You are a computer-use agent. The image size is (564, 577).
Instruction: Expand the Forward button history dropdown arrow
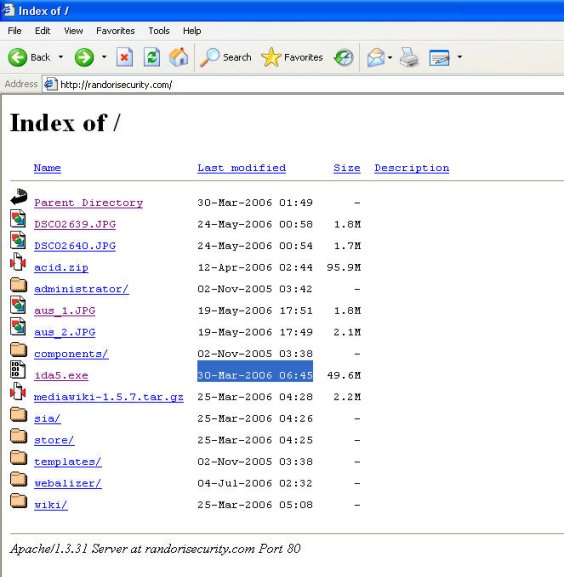point(104,57)
